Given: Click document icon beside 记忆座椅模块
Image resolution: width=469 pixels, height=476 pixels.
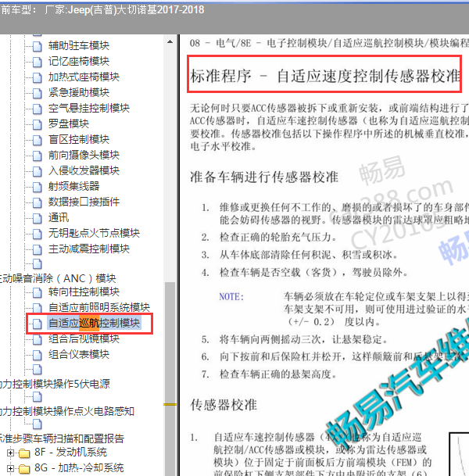Looking at the screenshot, I should (38, 62).
